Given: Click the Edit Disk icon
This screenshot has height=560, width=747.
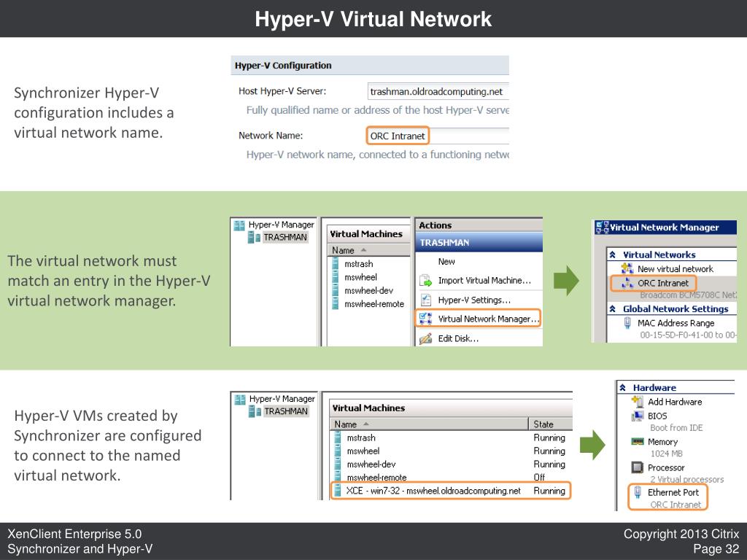Looking at the screenshot, I should pos(425,338).
